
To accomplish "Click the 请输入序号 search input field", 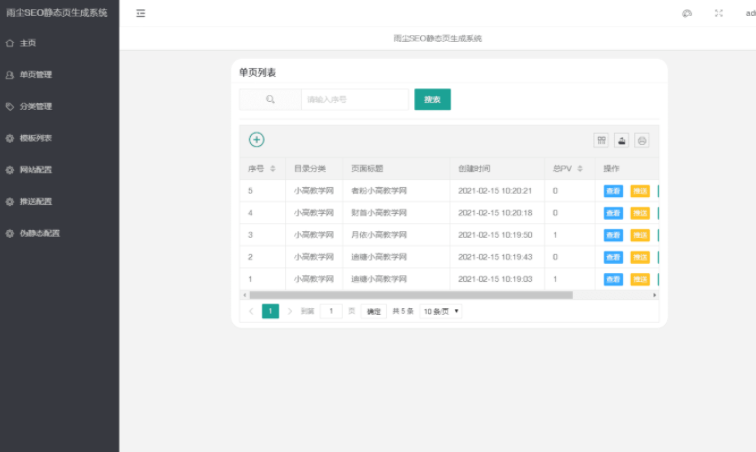I will pyautogui.click(x=354, y=99).
